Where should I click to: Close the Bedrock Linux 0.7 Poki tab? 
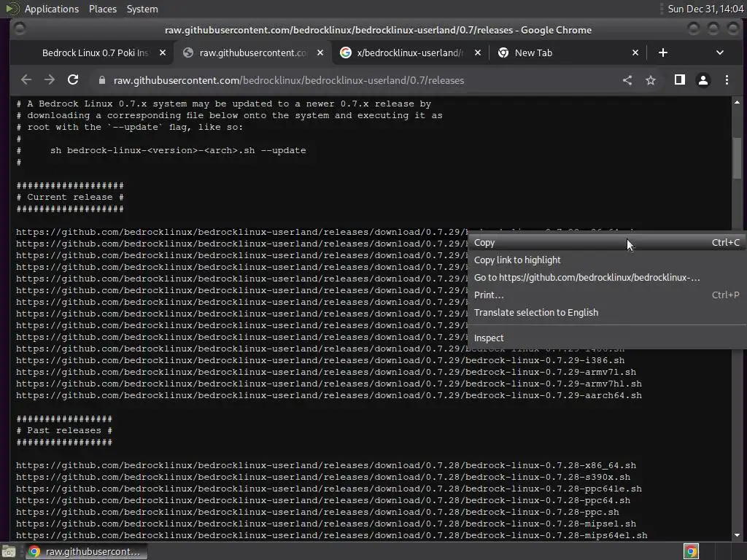163,52
